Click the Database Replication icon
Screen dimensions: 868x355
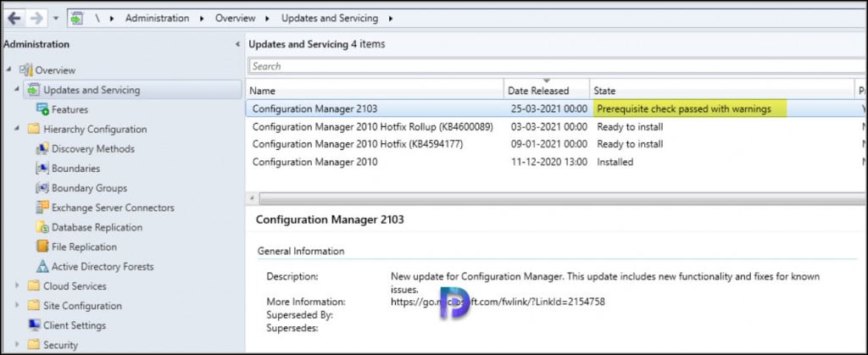[42, 227]
